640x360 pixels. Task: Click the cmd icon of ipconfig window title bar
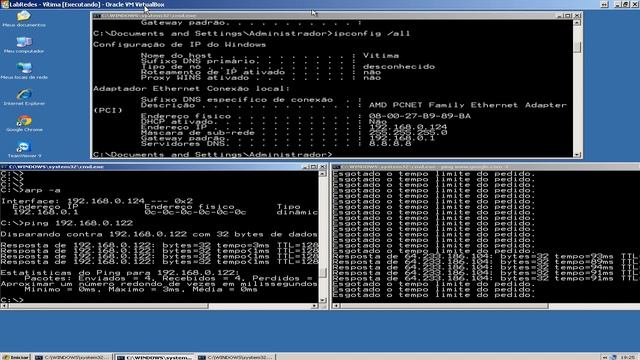pyautogui.click(x=96, y=16)
